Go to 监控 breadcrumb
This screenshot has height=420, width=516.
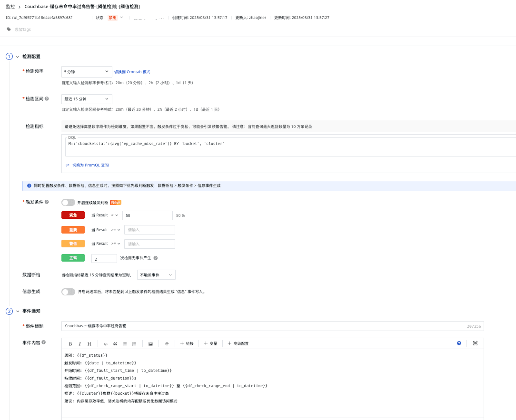[10, 7]
